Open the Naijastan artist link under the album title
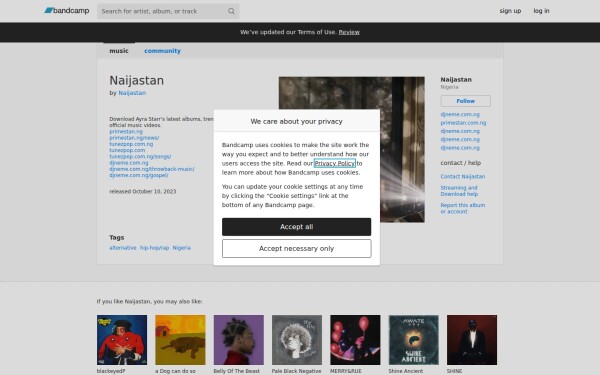Viewport: 600px width, 375px height. [x=132, y=93]
